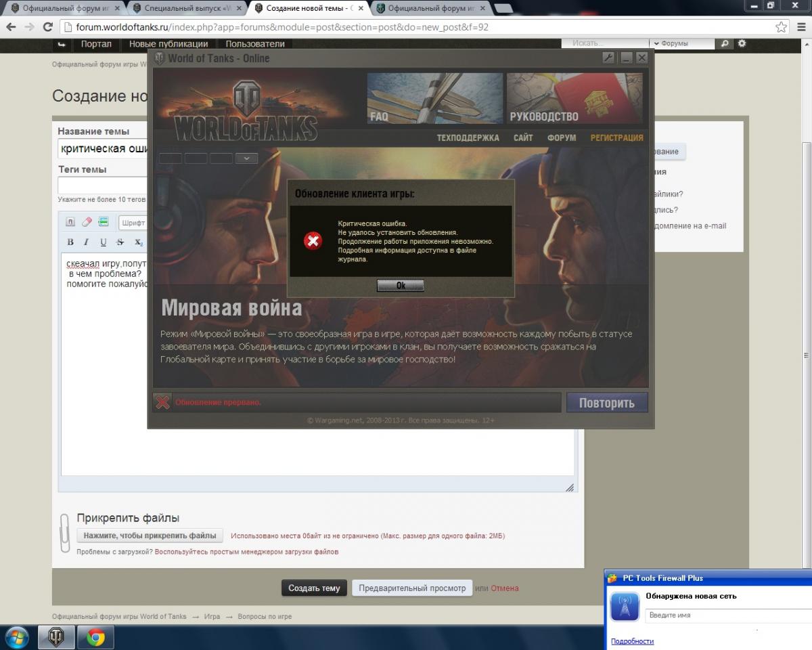Open the Шрифт font dropdown
The height and width of the screenshot is (650, 812).
(133, 223)
